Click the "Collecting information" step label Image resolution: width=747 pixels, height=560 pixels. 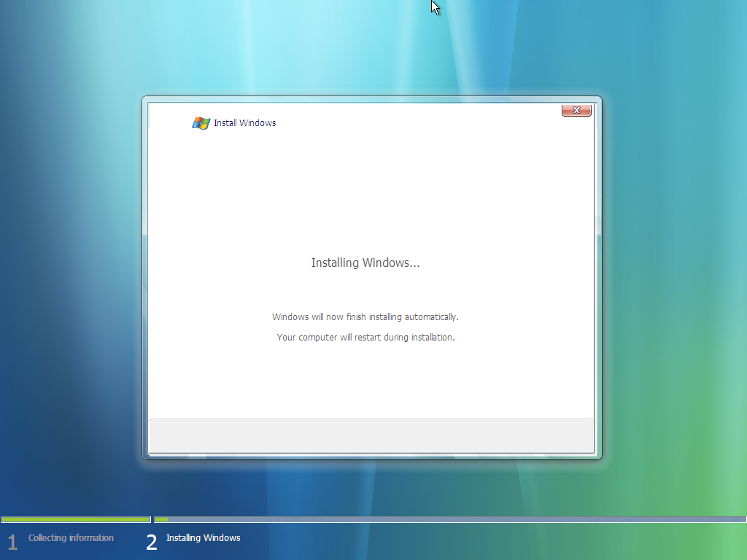tap(71, 537)
